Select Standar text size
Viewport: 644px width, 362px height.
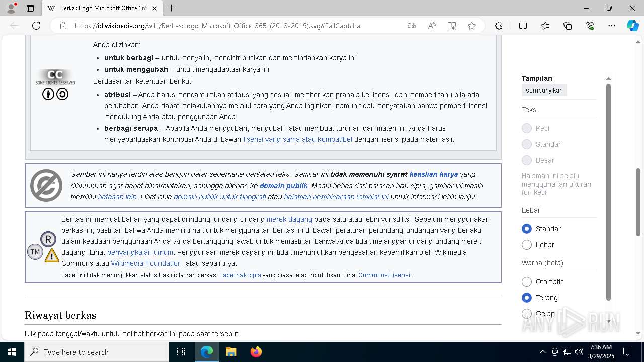tap(527, 144)
